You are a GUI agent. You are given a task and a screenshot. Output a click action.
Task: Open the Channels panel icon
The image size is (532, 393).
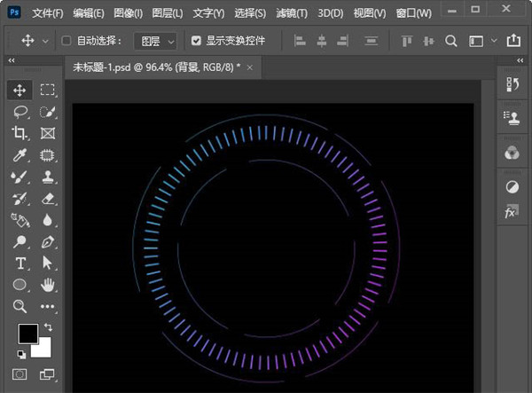pos(512,153)
